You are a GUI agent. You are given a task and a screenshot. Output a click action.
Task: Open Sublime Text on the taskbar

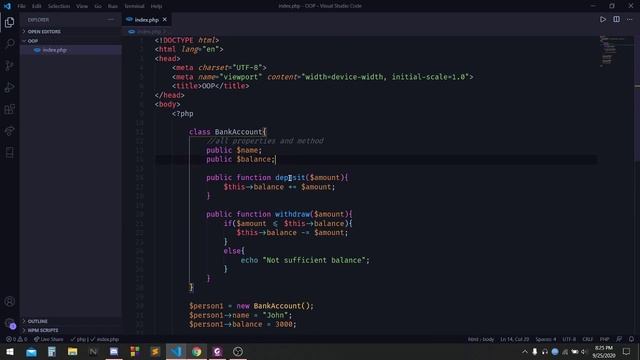click(155, 351)
